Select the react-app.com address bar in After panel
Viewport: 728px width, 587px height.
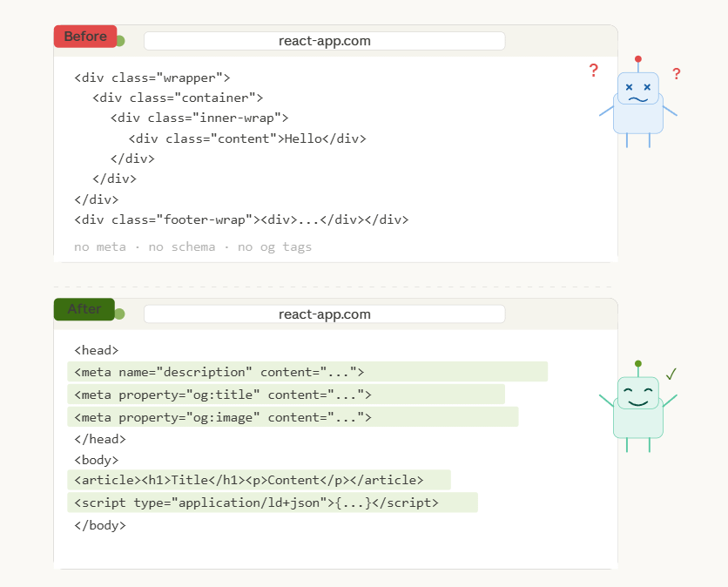(x=325, y=314)
